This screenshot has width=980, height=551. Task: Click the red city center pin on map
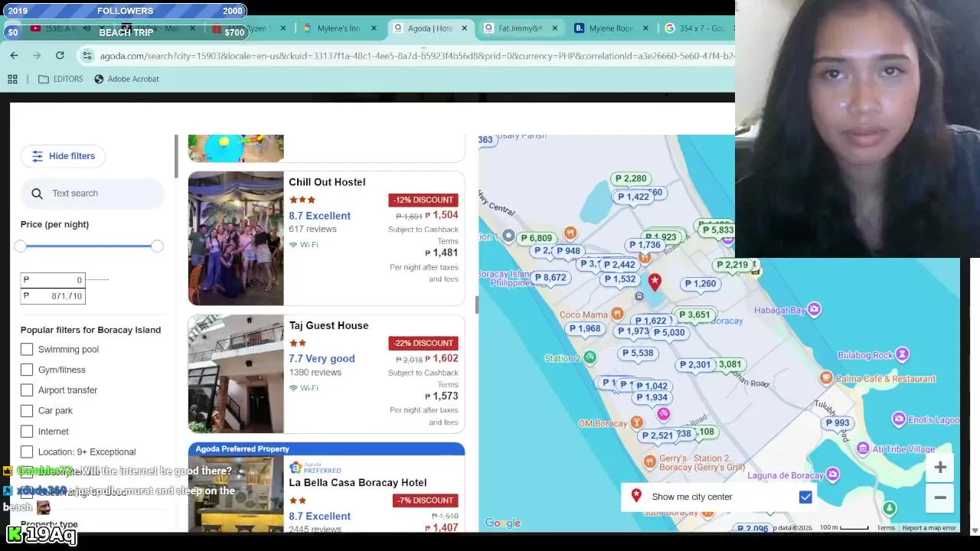[655, 282]
